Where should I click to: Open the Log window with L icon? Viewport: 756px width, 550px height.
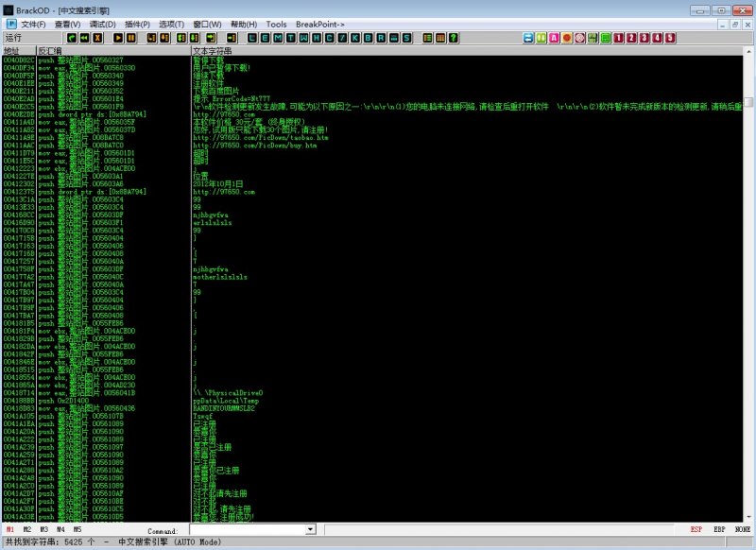(x=252, y=38)
